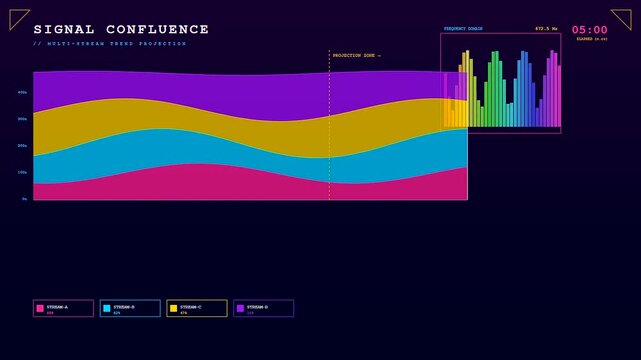The image size is (641, 360).
Task: Click the dashed projection zone marker line
Action: [329, 125]
